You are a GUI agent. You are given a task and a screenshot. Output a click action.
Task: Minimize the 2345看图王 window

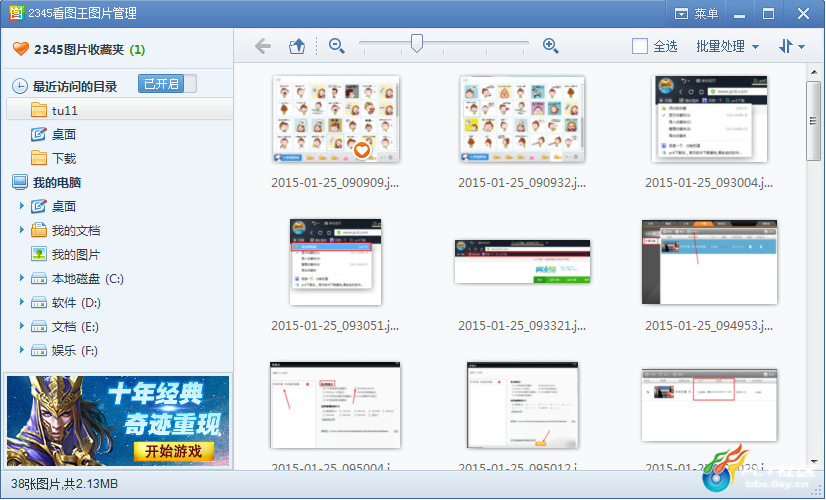pyautogui.click(x=739, y=14)
